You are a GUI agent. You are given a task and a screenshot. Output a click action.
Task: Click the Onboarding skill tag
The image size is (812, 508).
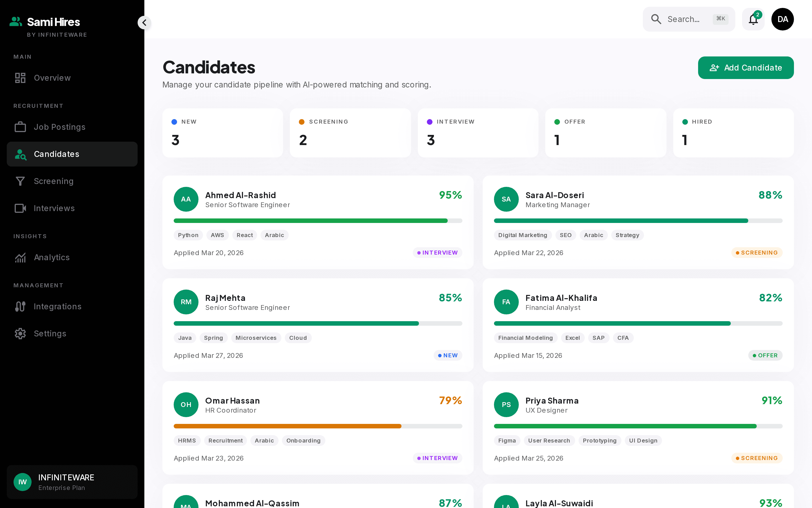[x=303, y=441]
